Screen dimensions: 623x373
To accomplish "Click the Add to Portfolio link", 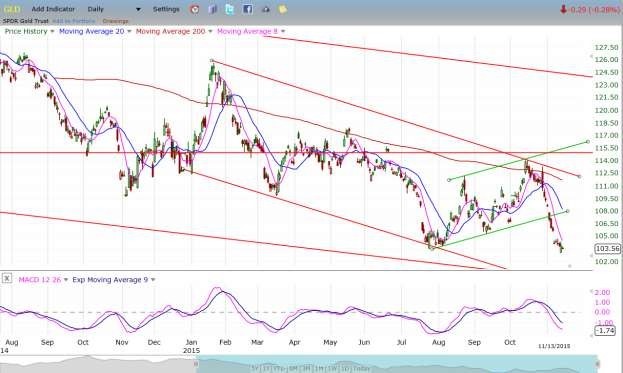I will click(74, 21).
